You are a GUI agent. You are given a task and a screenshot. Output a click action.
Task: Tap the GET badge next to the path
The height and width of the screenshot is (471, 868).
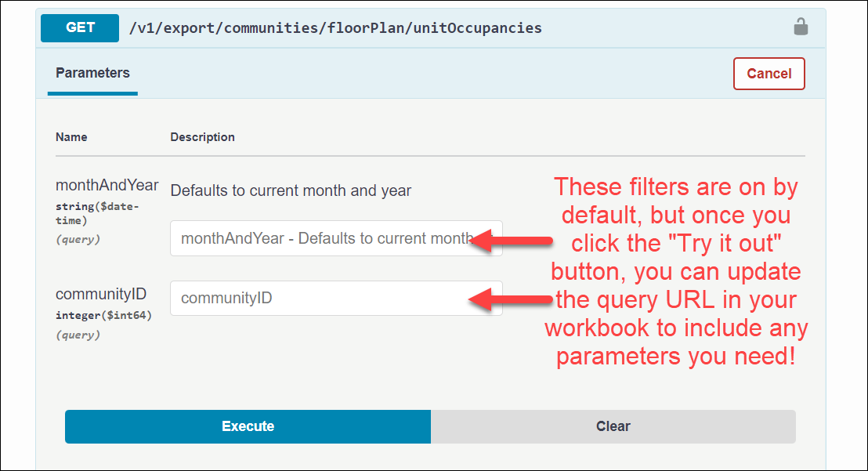point(79,27)
